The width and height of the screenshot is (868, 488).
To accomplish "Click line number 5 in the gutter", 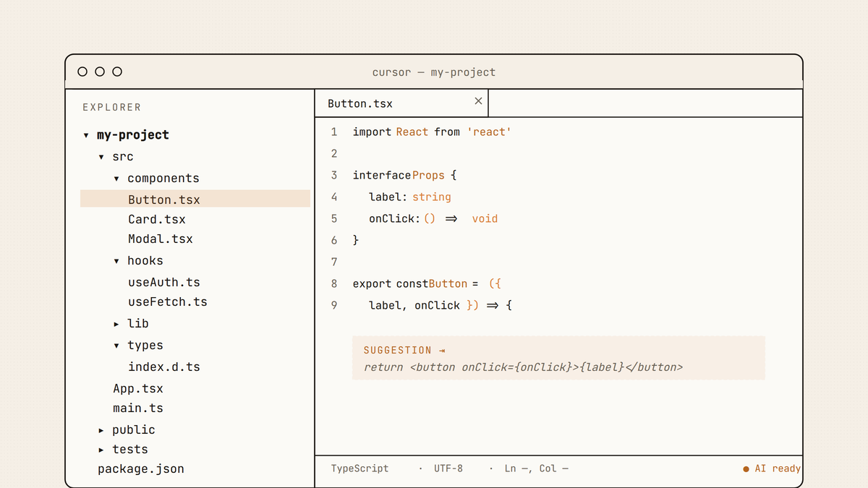I will [x=334, y=218].
